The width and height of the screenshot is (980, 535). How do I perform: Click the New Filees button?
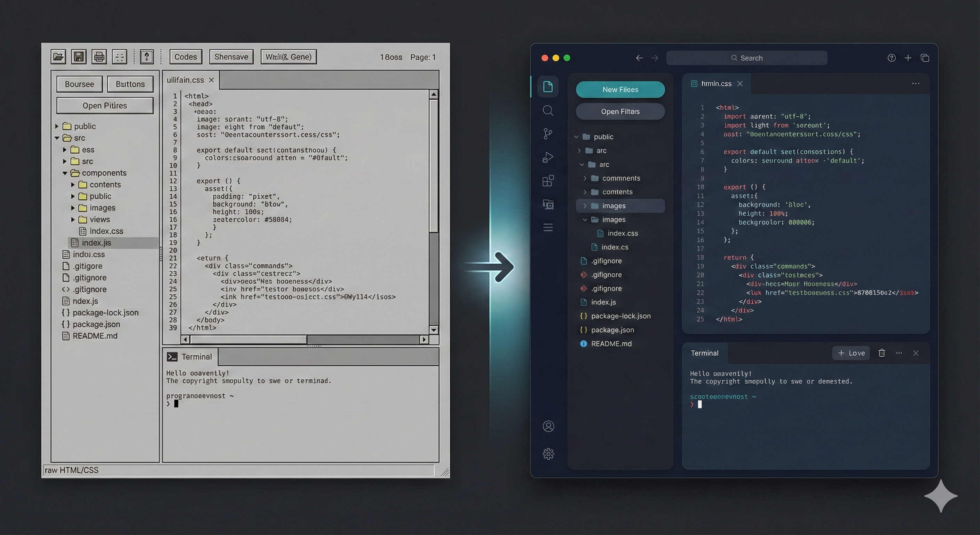tap(620, 89)
